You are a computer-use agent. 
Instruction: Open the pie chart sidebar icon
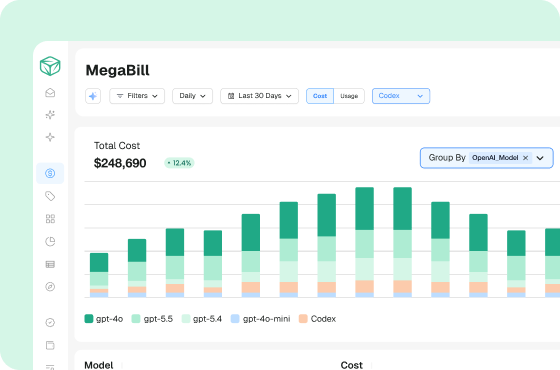point(50,241)
